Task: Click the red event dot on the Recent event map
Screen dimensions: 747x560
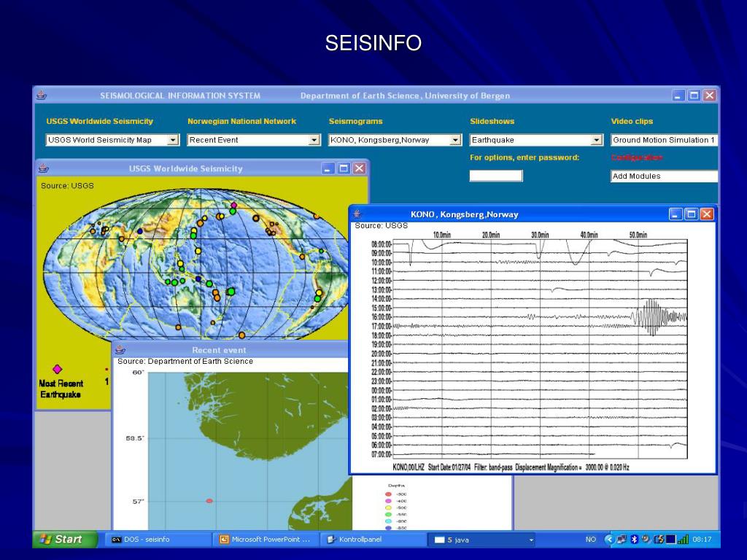Action: coord(209,501)
